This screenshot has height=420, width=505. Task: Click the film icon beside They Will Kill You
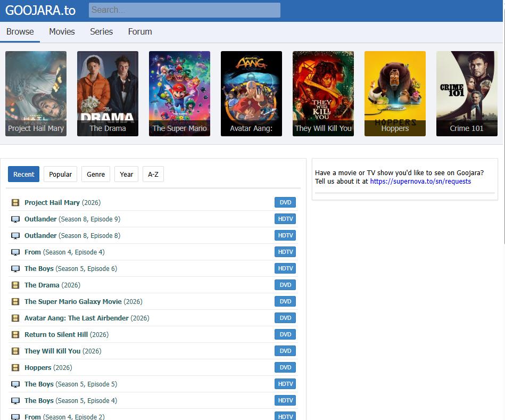click(x=15, y=351)
